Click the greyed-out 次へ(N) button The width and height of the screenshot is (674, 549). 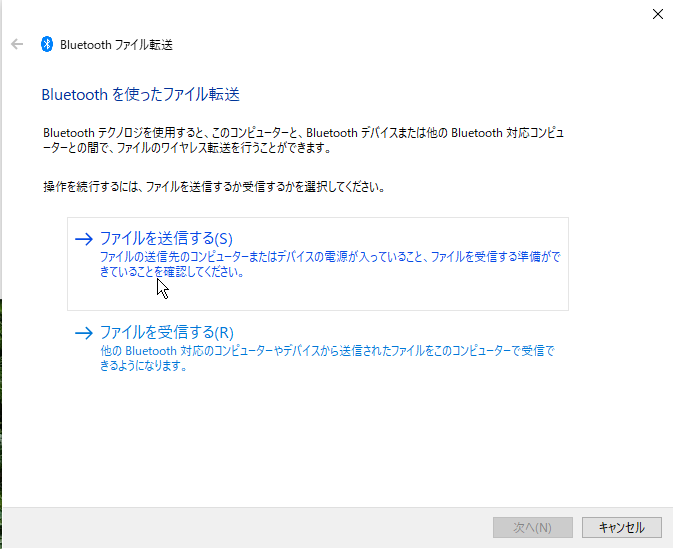click(533, 527)
